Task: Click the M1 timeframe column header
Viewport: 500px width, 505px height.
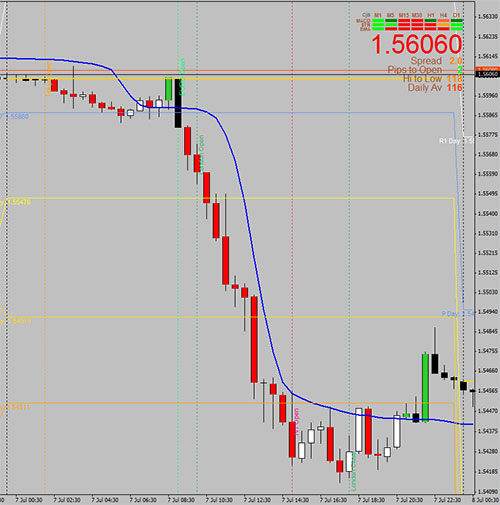Action: point(378,15)
